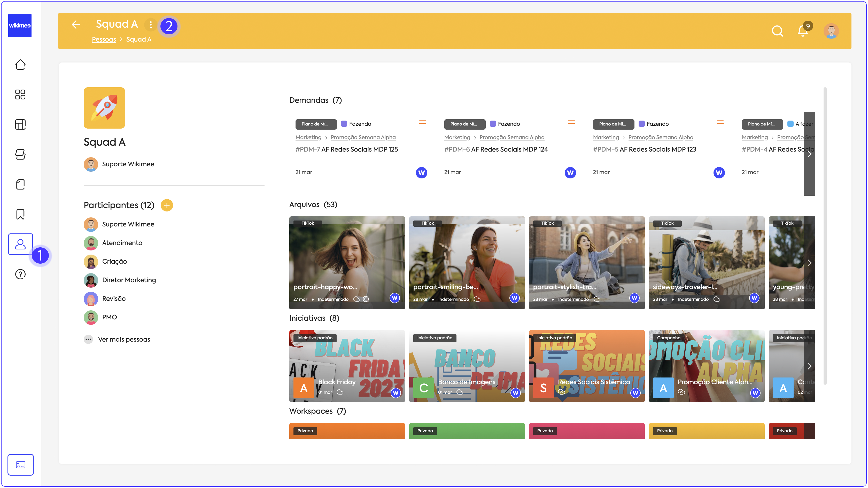Open the Promoção Semana Alpha link on #PDM-7

click(x=363, y=137)
